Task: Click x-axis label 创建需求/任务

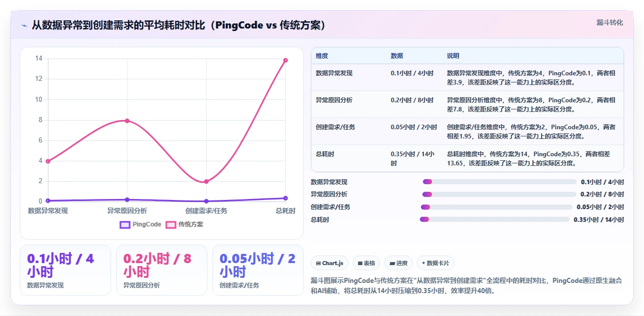Action: [206, 211]
